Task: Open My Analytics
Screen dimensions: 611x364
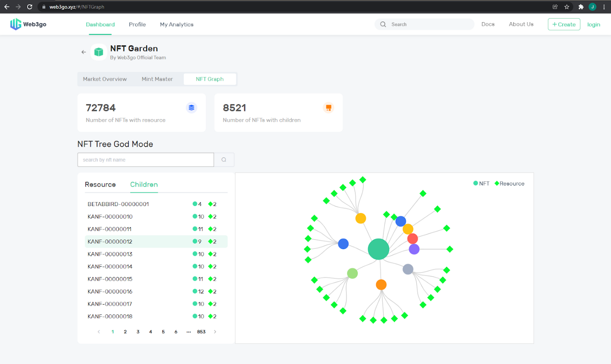Action: point(177,24)
